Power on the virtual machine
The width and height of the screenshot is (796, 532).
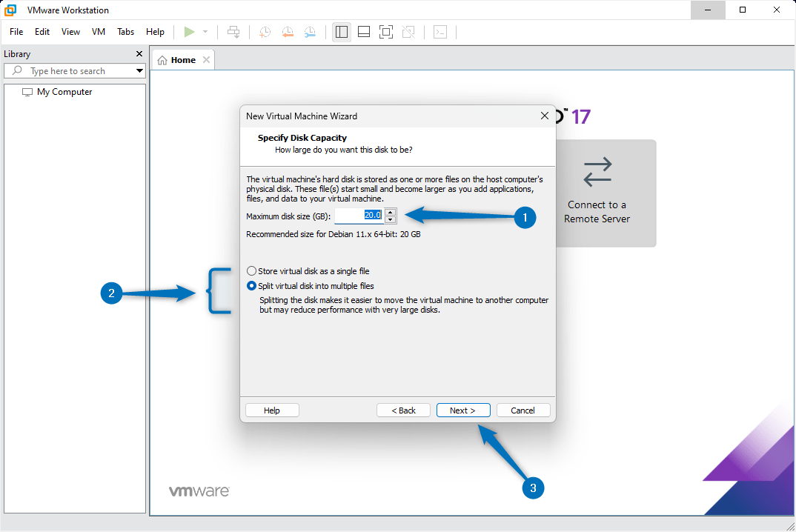point(190,31)
